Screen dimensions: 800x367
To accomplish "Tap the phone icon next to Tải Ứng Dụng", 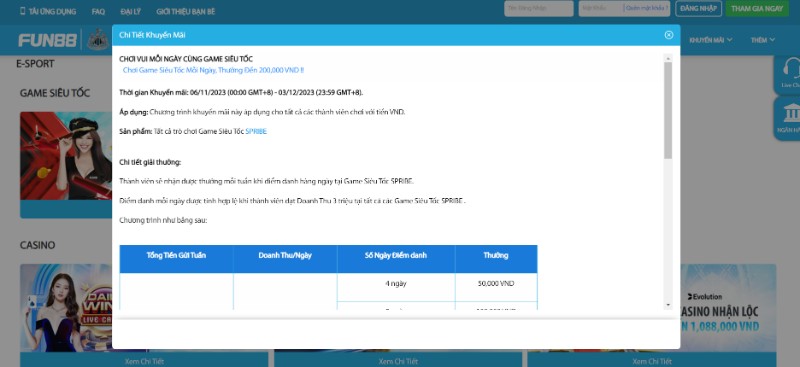I will pos(22,11).
